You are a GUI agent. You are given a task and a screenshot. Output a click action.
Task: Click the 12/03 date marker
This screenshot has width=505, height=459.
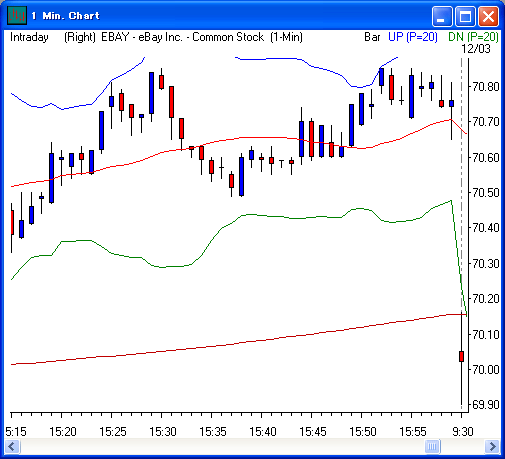[x=476, y=49]
